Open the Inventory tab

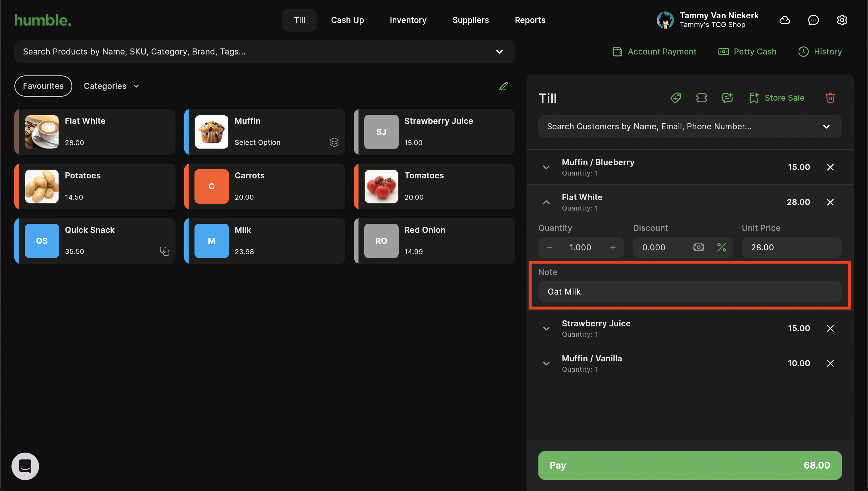pyautogui.click(x=408, y=20)
